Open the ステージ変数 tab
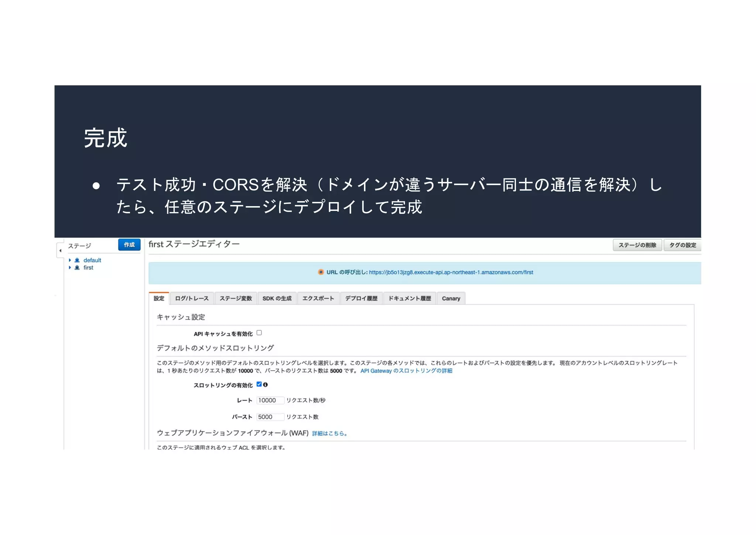Screen dimensions: 756x535 tap(236, 298)
